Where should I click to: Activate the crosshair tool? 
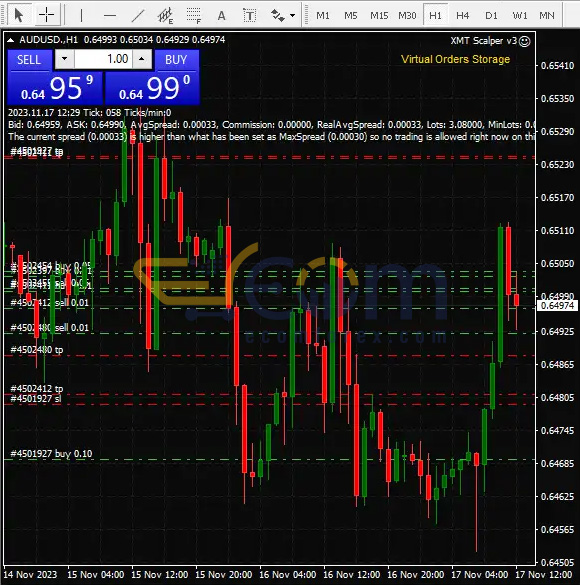47,15
